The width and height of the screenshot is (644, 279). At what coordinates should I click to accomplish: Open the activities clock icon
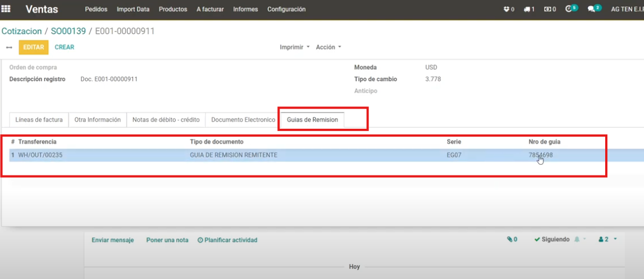569,9
